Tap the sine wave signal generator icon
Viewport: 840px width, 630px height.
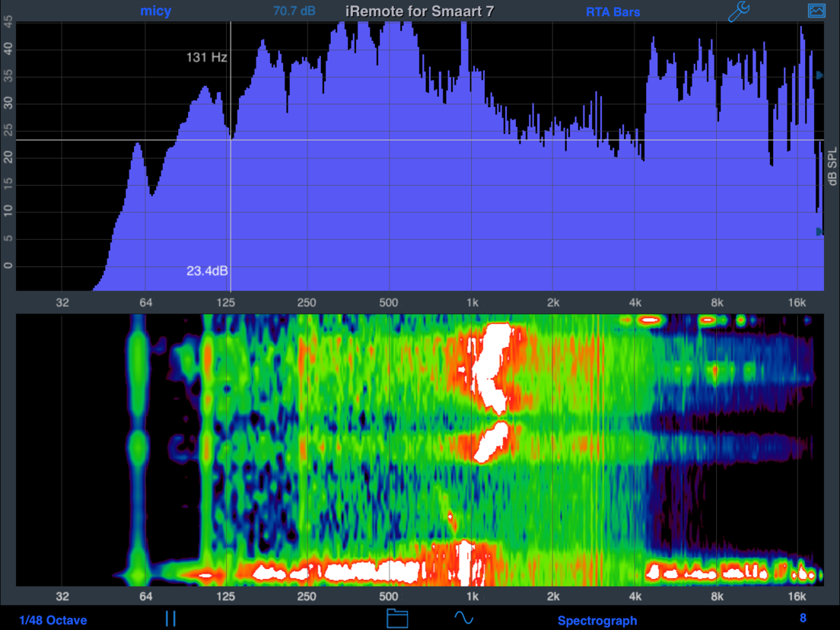463,618
